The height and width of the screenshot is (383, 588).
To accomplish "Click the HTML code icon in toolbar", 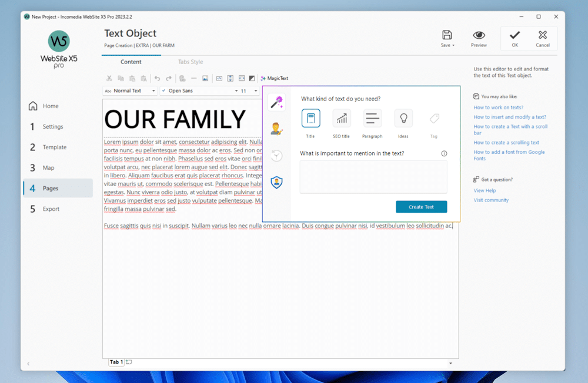I will point(219,78).
